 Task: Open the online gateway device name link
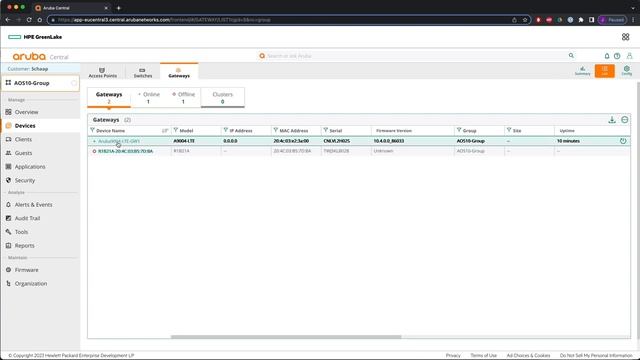coord(119,141)
